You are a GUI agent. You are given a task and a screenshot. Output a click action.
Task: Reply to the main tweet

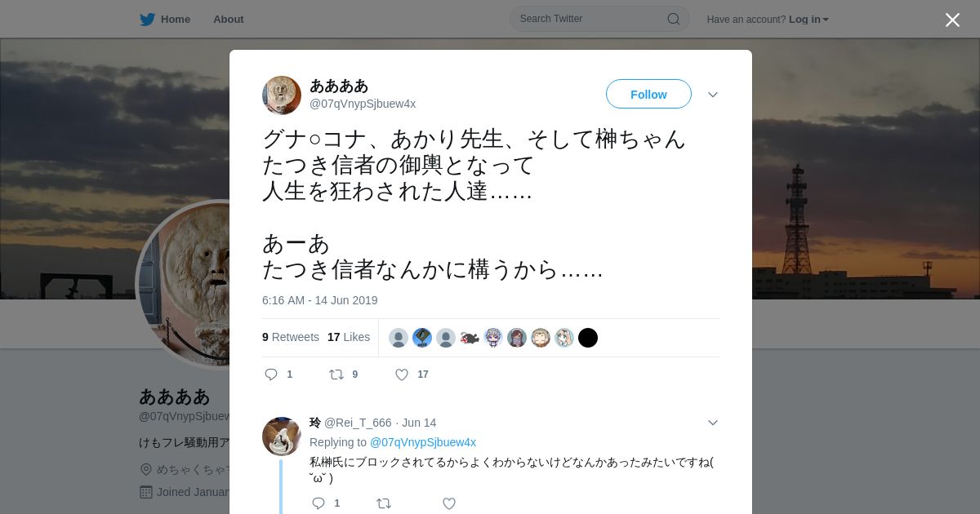[x=272, y=374]
